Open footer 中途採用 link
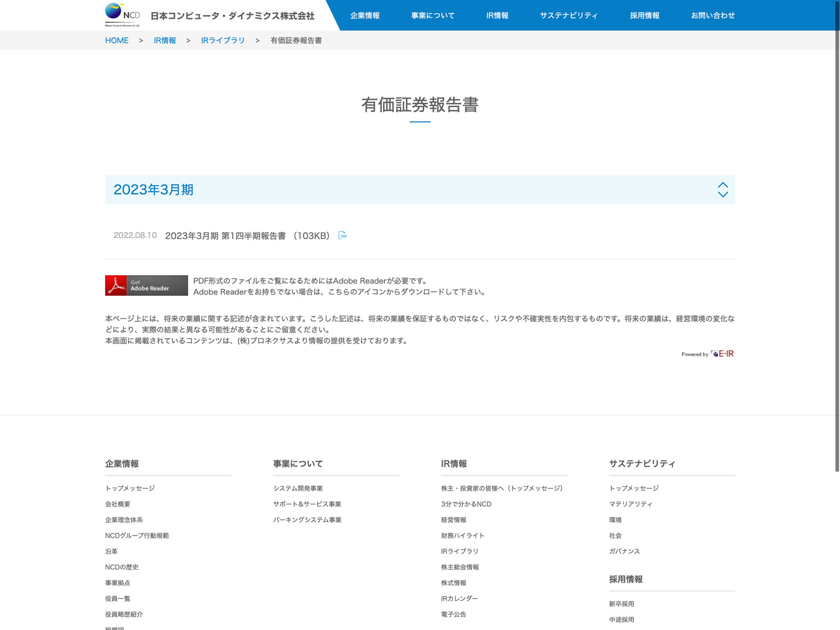The width and height of the screenshot is (840, 630). point(622,619)
